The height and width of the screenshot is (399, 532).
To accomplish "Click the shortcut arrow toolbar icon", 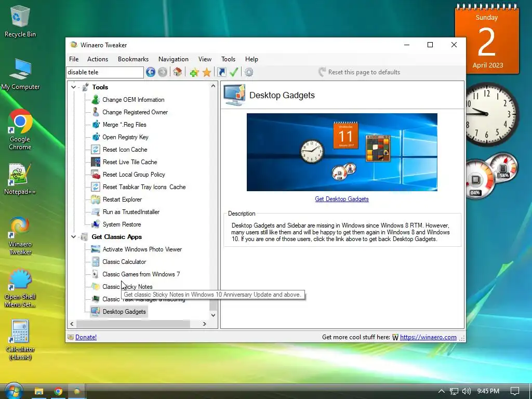I will [x=221, y=72].
